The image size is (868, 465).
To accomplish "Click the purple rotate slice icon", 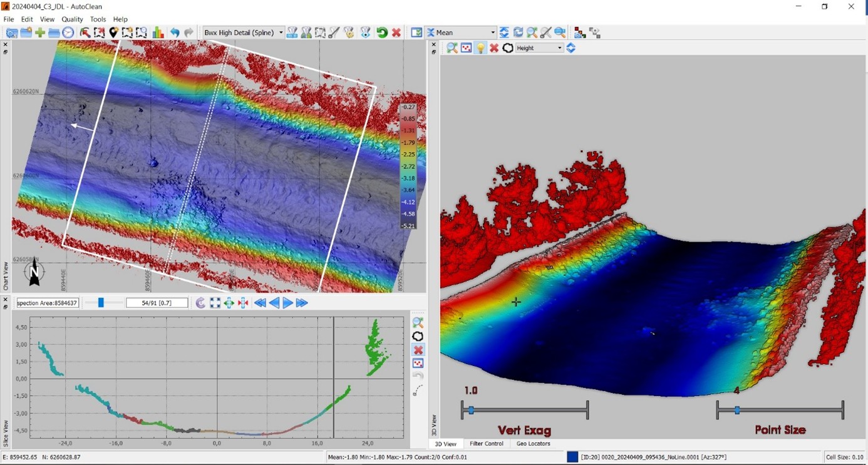I will 200,303.
